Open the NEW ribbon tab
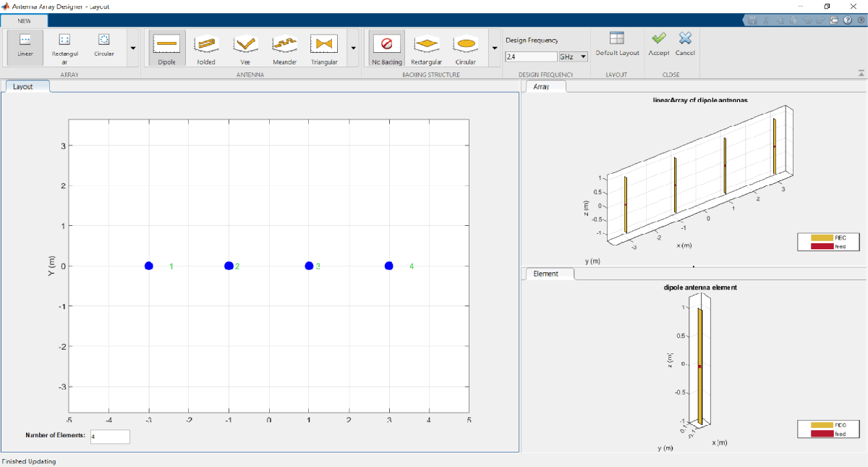 (25, 21)
